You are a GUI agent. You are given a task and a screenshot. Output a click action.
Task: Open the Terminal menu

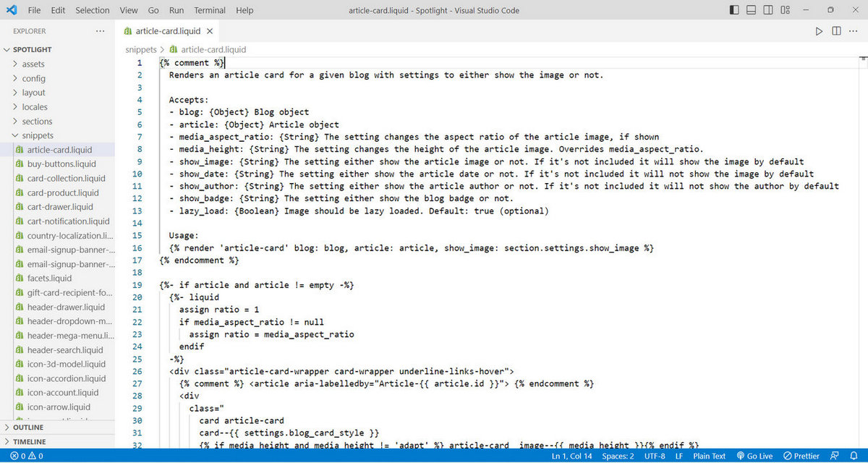210,10
